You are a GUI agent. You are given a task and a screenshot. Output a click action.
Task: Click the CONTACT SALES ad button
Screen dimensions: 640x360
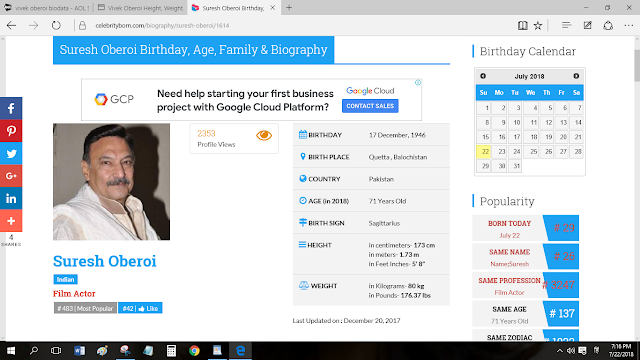[370, 106]
